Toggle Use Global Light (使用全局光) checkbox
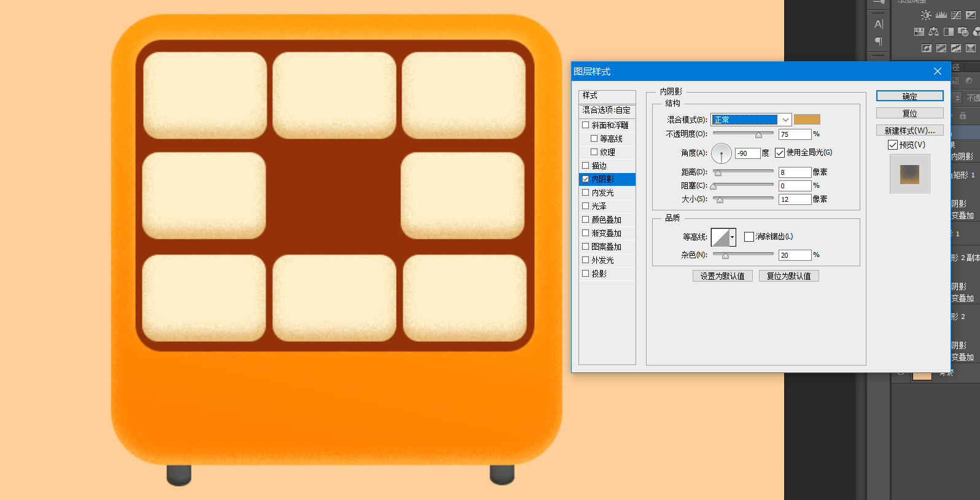 (x=780, y=153)
